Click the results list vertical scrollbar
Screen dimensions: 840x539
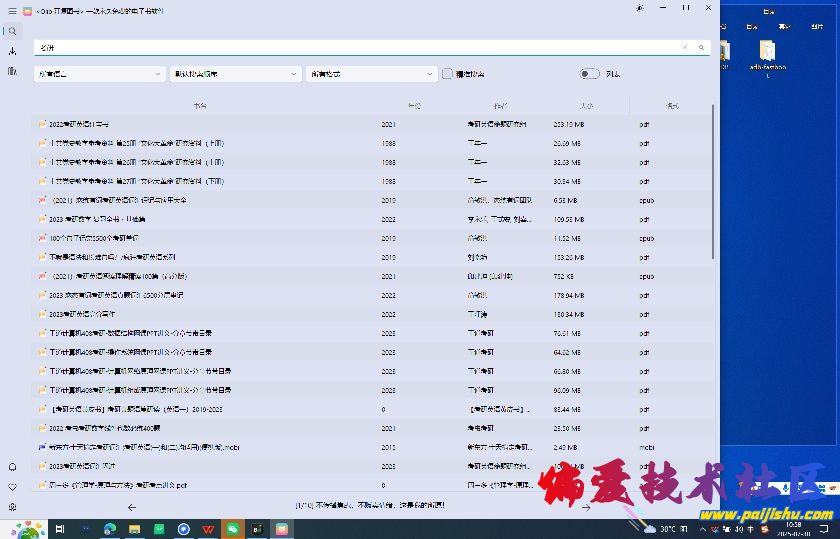pyautogui.click(x=714, y=180)
